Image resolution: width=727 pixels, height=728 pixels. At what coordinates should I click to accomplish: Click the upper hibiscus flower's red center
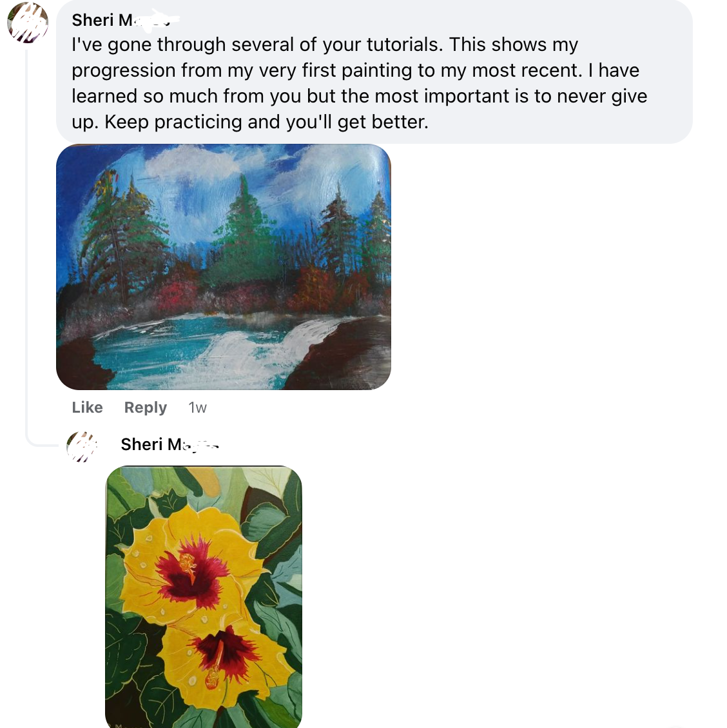tap(188, 570)
